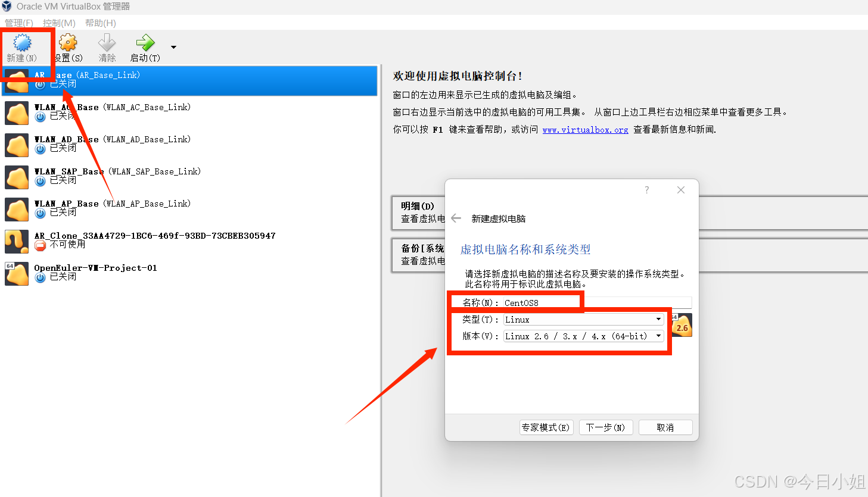Click the WLAN_AC_Base VM icon
Image resolution: width=868 pixels, height=497 pixels.
tap(17, 113)
